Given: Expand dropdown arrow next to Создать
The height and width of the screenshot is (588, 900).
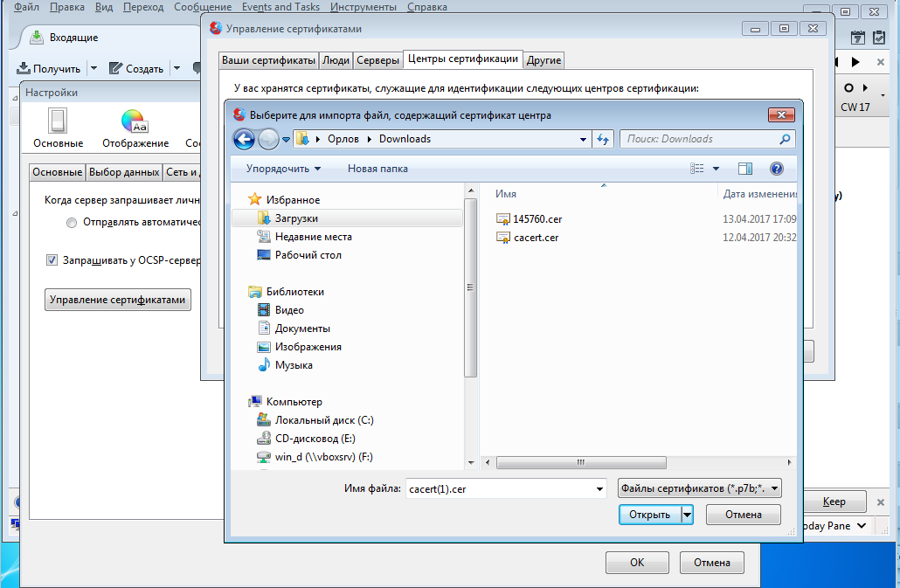Looking at the screenshot, I should [177, 69].
